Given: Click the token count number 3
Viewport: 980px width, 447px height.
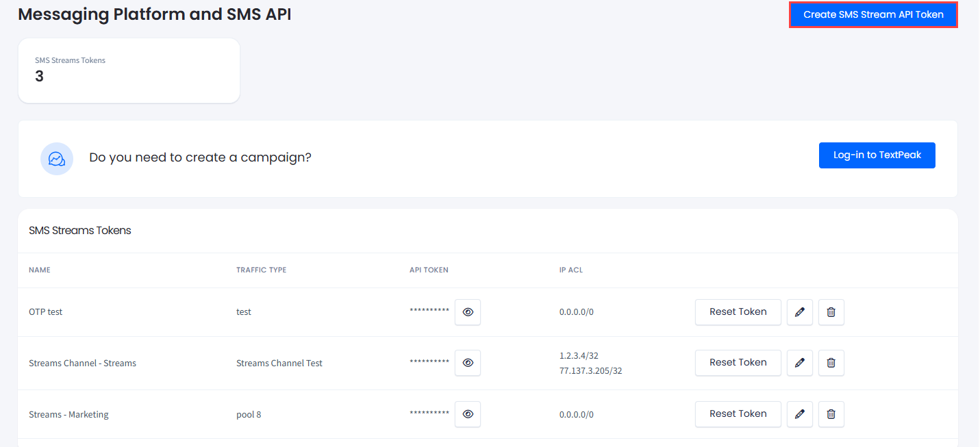Looking at the screenshot, I should coord(39,77).
